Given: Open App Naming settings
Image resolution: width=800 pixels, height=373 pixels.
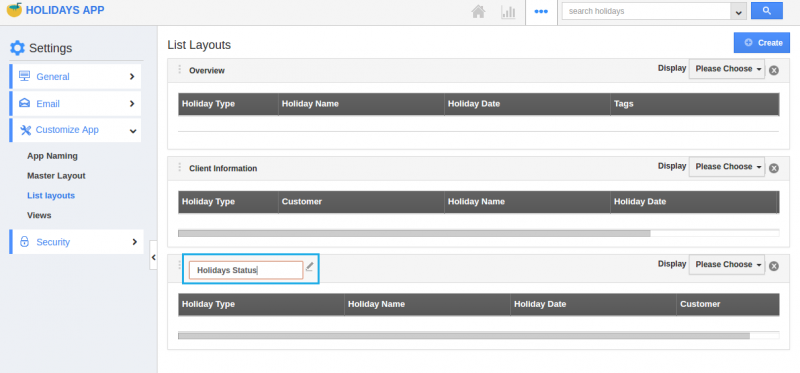Looking at the screenshot, I should tap(53, 156).
